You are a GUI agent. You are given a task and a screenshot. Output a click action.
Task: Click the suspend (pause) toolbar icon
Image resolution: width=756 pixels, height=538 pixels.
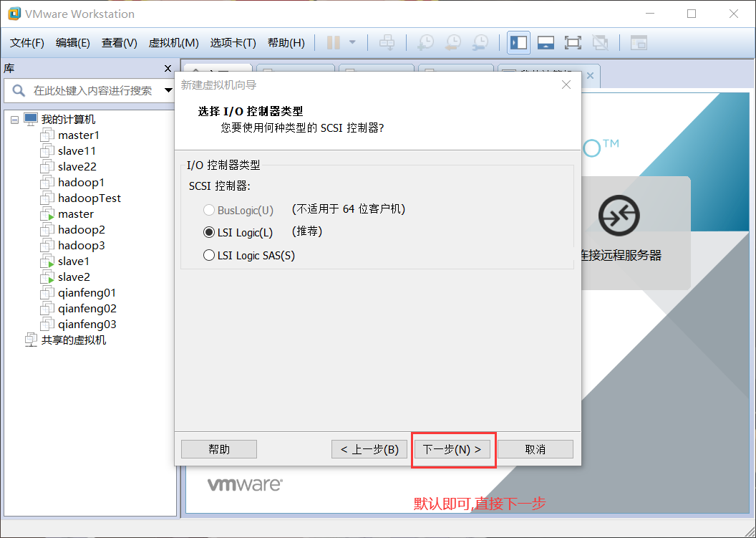333,43
